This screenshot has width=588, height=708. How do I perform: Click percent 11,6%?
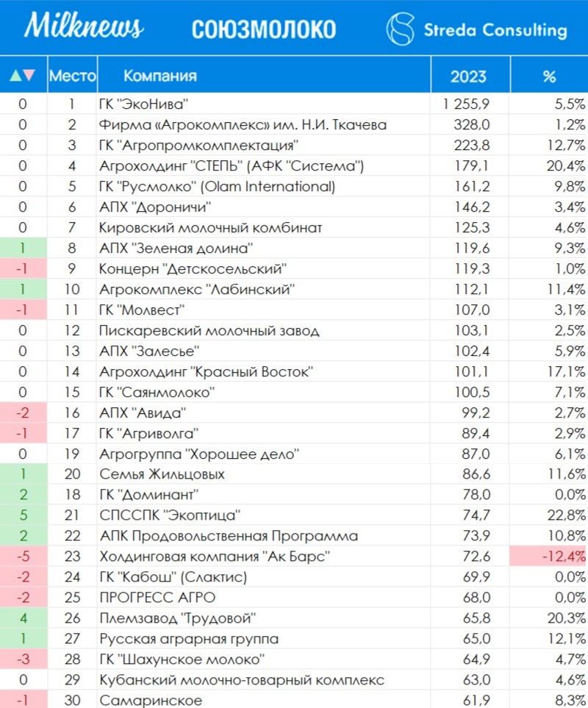[x=567, y=474]
